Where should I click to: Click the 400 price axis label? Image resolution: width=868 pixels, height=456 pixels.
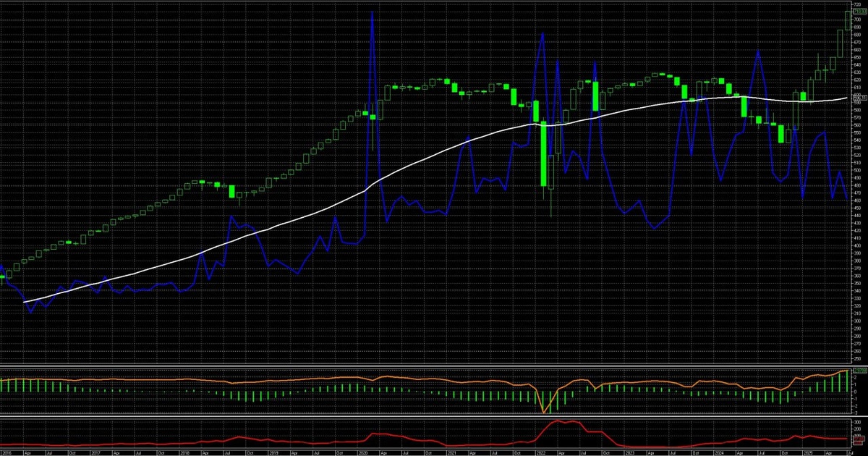click(x=857, y=245)
